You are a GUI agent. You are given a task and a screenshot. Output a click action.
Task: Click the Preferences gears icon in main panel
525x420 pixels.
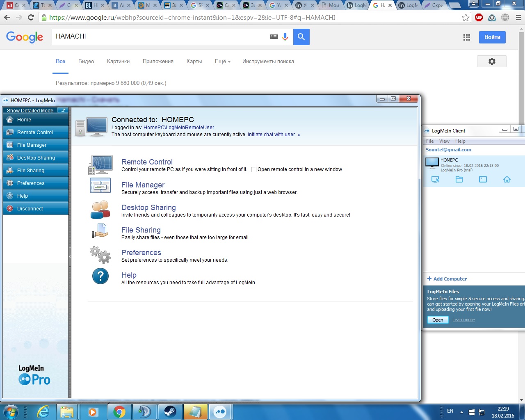point(100,255)
